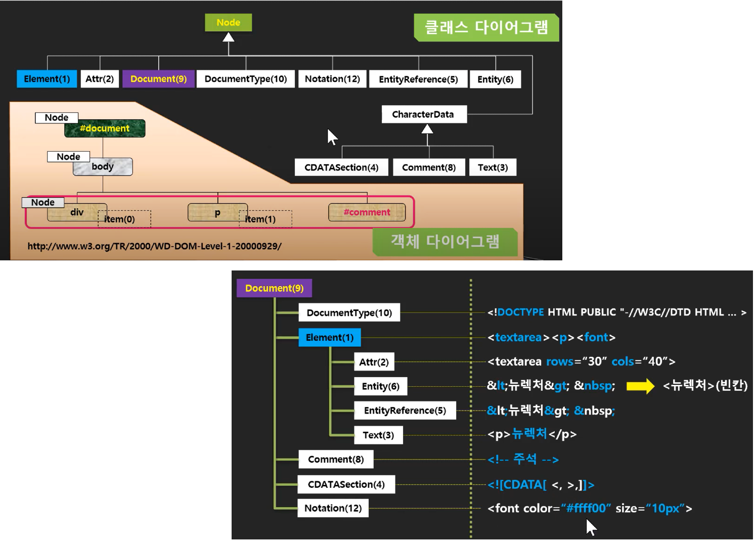
Task: Click the item(0) dashed label
Action: click(x=124, y=219)
